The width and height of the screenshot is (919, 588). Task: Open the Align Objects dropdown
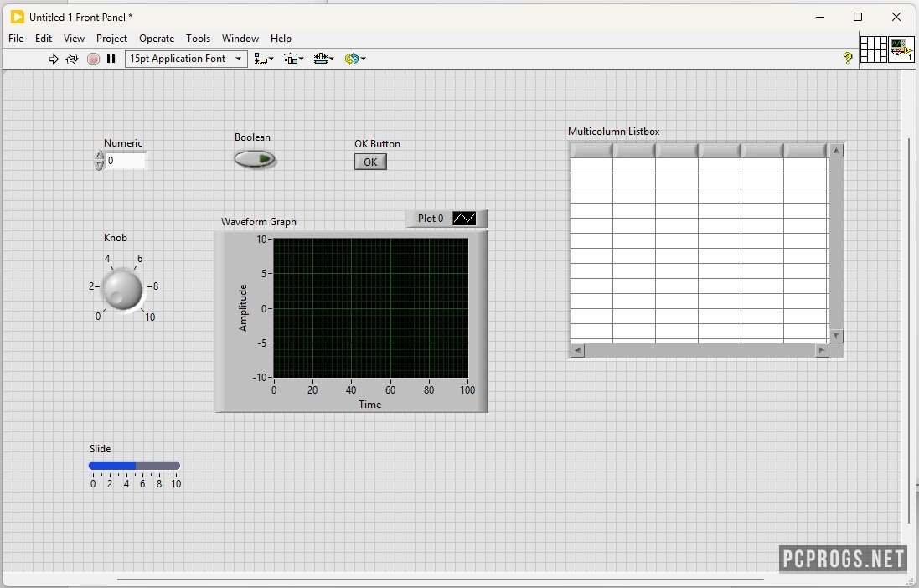(263, 59)
